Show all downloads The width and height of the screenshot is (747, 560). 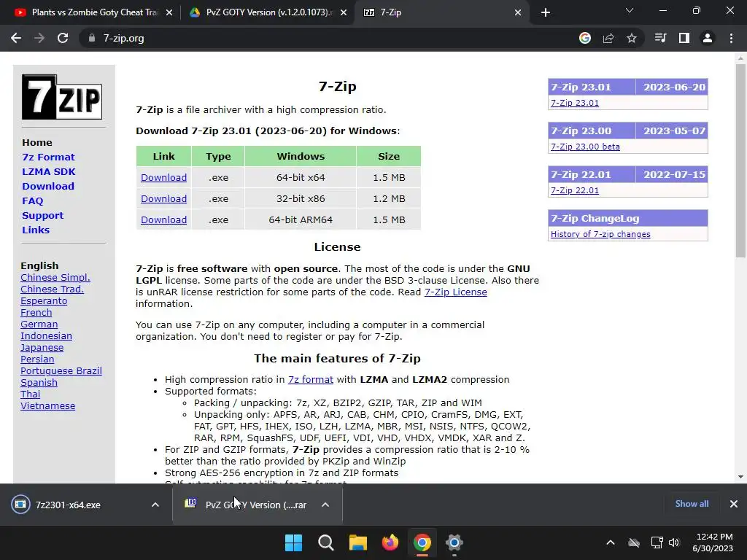pyautogui.click(x=692, y=504)
